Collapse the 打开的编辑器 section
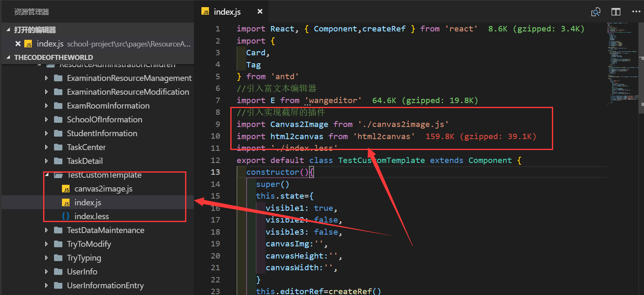This screenshot has width=644, height=295. pos(8,30)
